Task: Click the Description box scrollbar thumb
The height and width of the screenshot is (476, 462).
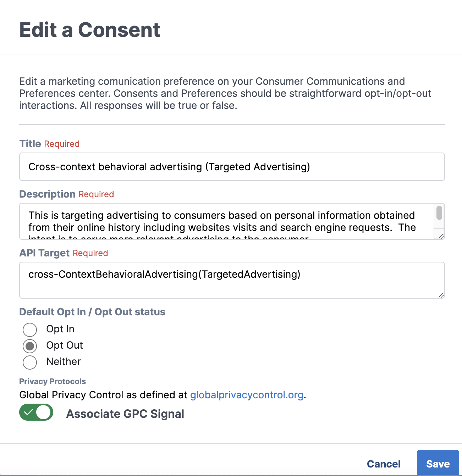Action: tap(439, 213)
